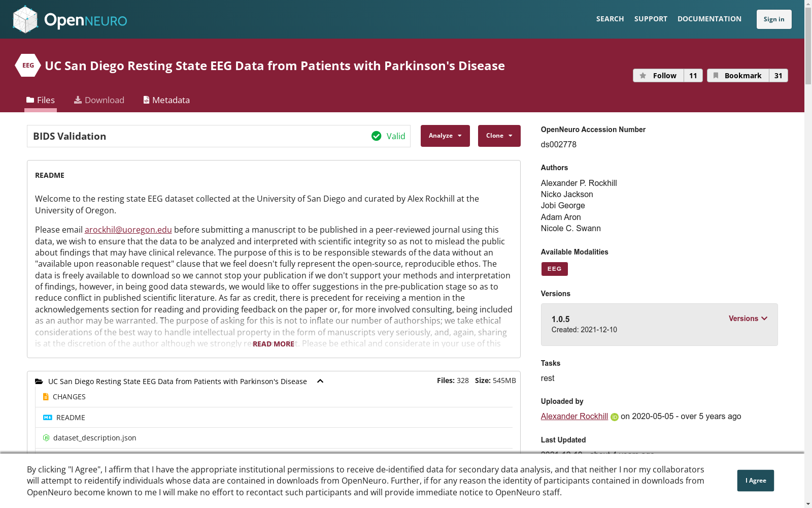812x508 pixels.
Task: Open the Analyze dropdown menu
Action: (x=445, y=136)
